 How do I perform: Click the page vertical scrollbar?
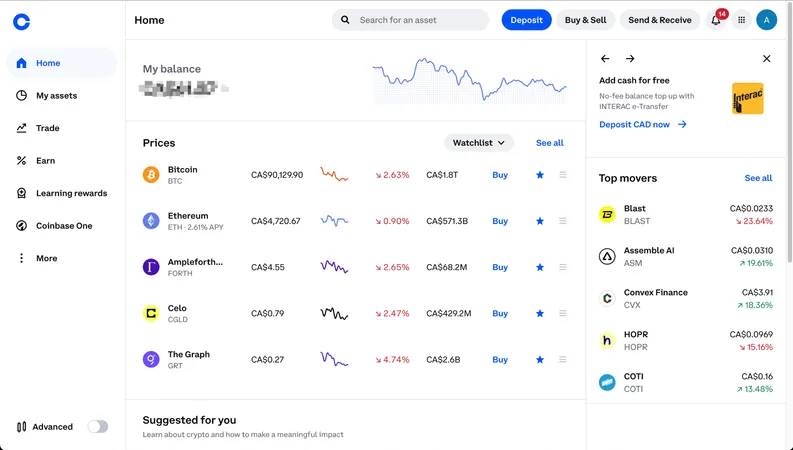[789, 134]
